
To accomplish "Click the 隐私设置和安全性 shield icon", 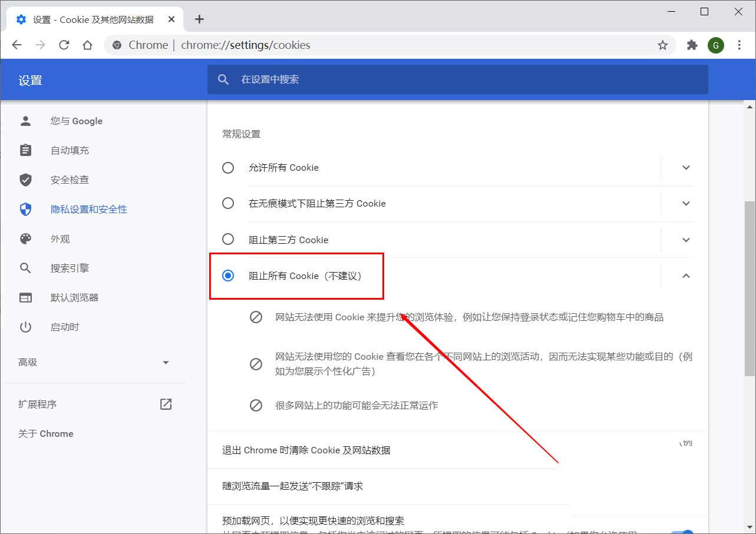I will (x=25, y=209).
